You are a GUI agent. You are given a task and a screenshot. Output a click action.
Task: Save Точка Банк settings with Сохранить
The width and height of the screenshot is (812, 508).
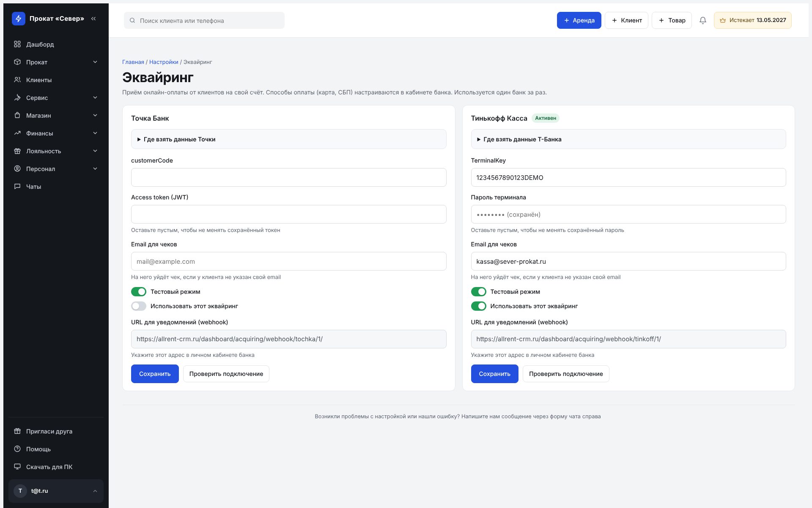pyautogui.click(x=155, y=374)
